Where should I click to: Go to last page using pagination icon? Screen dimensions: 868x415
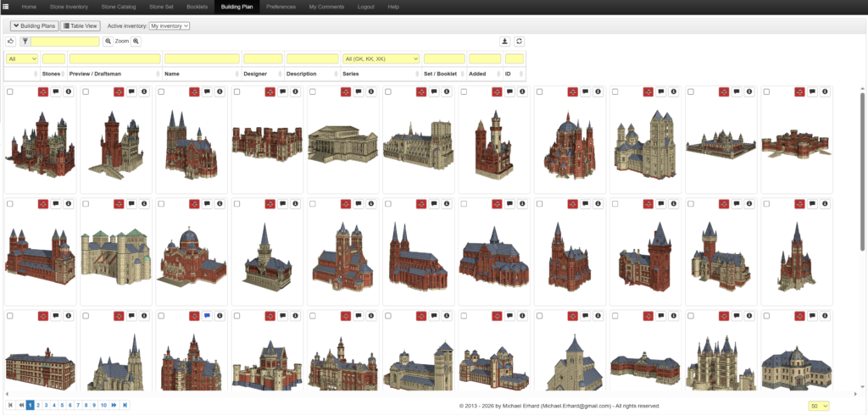(x=125, y=406)
